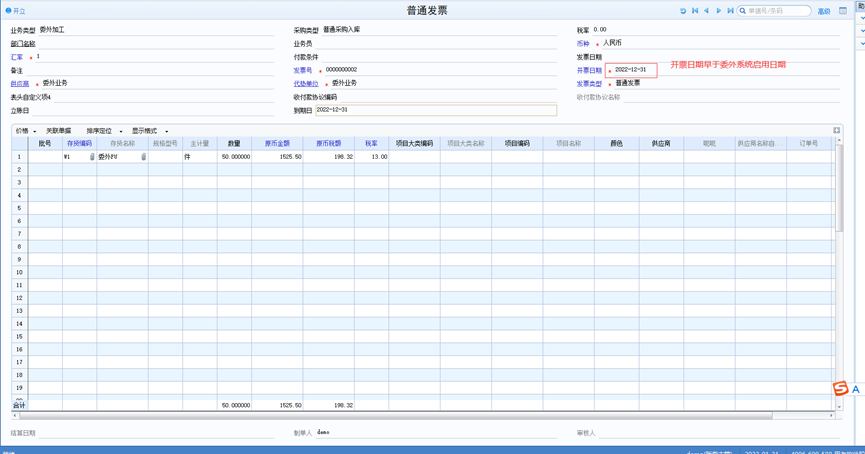Click the 发票类型 field label link

pyautogui.click(x=589, y=84)
